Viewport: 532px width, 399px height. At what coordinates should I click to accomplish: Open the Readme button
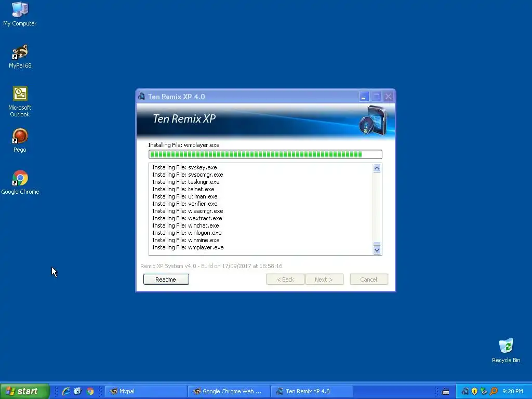[x=166, y=279]
